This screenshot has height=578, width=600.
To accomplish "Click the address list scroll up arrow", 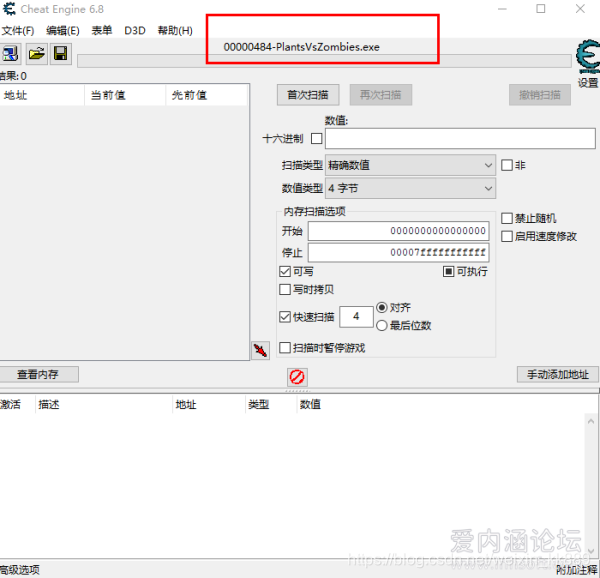I will coord(591,422).
